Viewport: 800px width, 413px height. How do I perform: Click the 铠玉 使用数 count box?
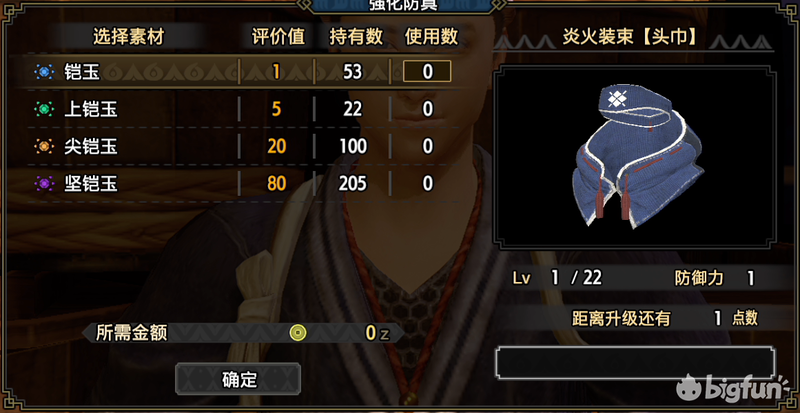point(427,71)
